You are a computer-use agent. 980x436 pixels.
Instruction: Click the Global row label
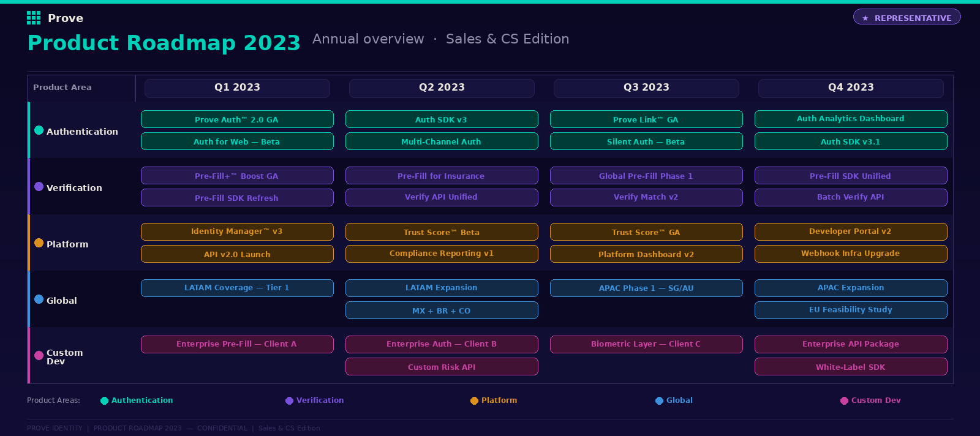point(62,301)
